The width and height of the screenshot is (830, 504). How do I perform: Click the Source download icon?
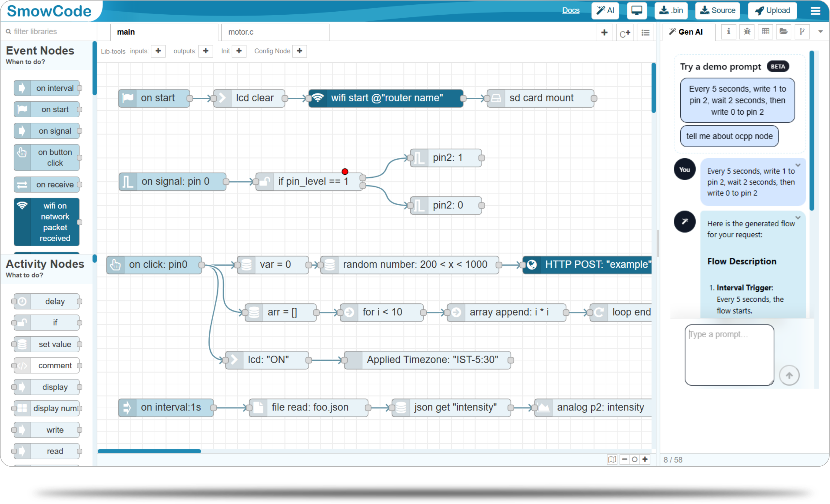coord(717,11)
